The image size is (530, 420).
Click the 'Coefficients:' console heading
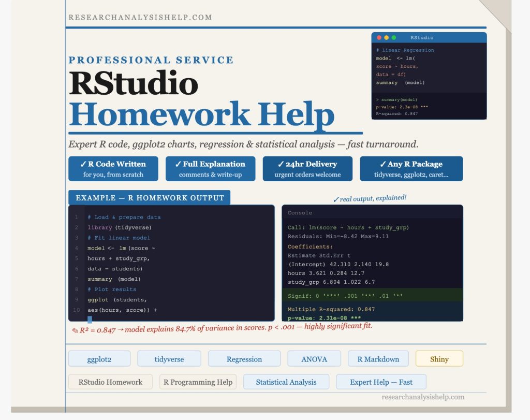point(310,247)
